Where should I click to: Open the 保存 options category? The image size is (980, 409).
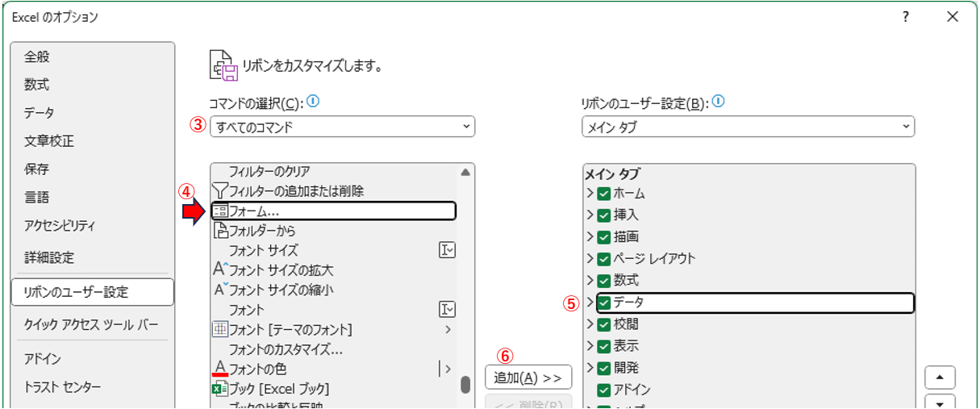click(x=93, y=169)
